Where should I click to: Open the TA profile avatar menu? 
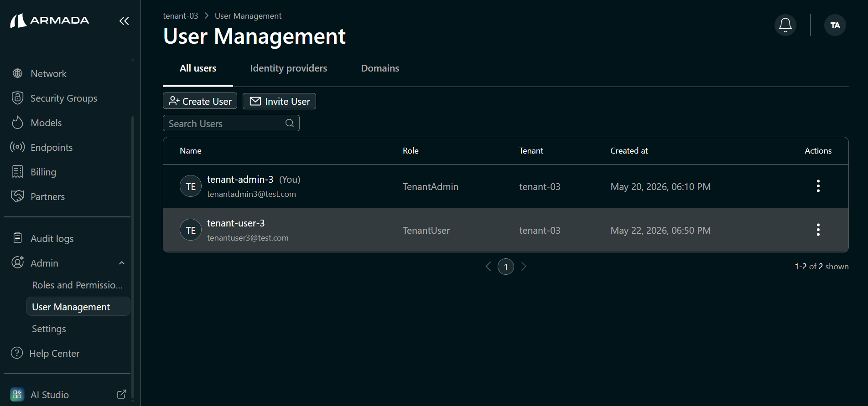click(x=835, y=25)
